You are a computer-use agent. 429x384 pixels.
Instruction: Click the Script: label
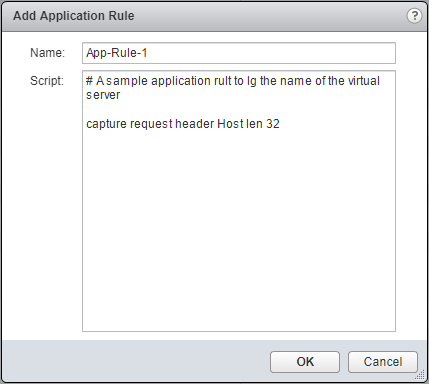pos(47,81)
